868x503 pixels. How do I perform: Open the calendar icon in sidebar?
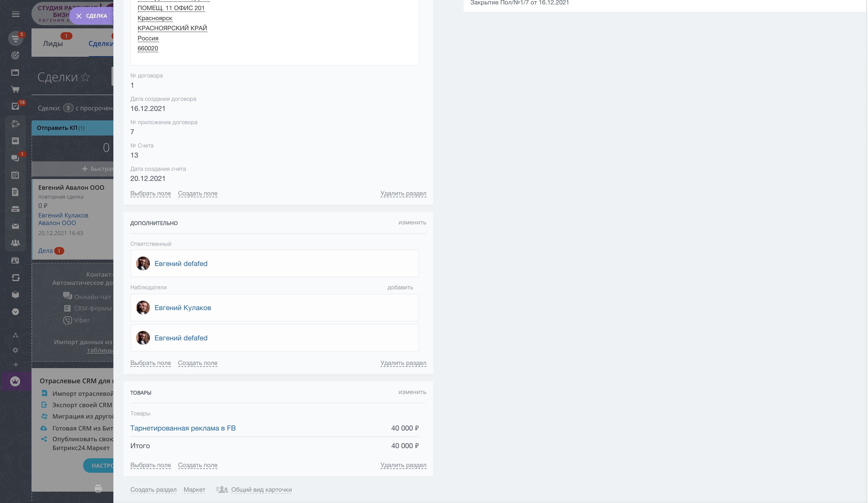pyautogui.click(x=15, y=175)
